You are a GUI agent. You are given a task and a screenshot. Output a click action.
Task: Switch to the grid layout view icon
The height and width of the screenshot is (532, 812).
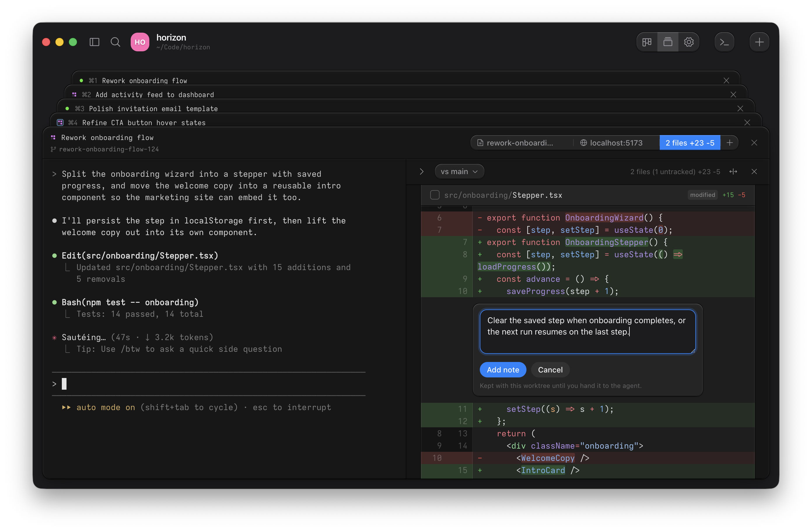(647, 42)
